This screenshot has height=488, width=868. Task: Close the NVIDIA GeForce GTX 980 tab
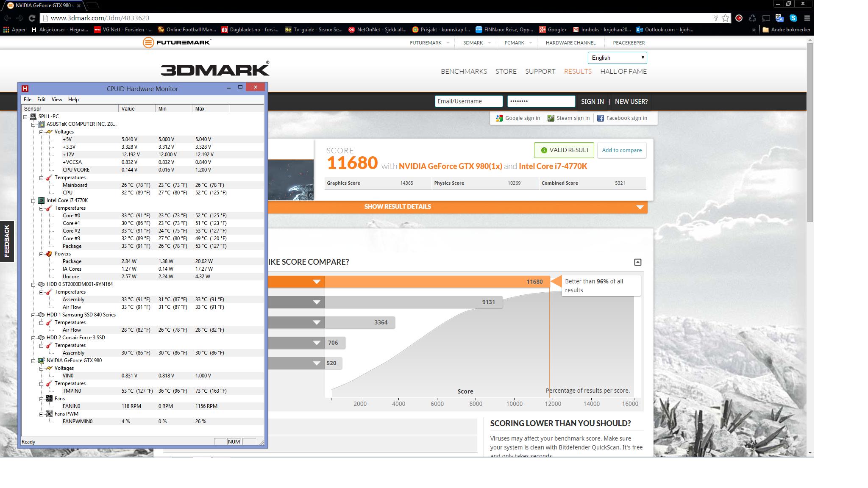[x=79, y=6]
